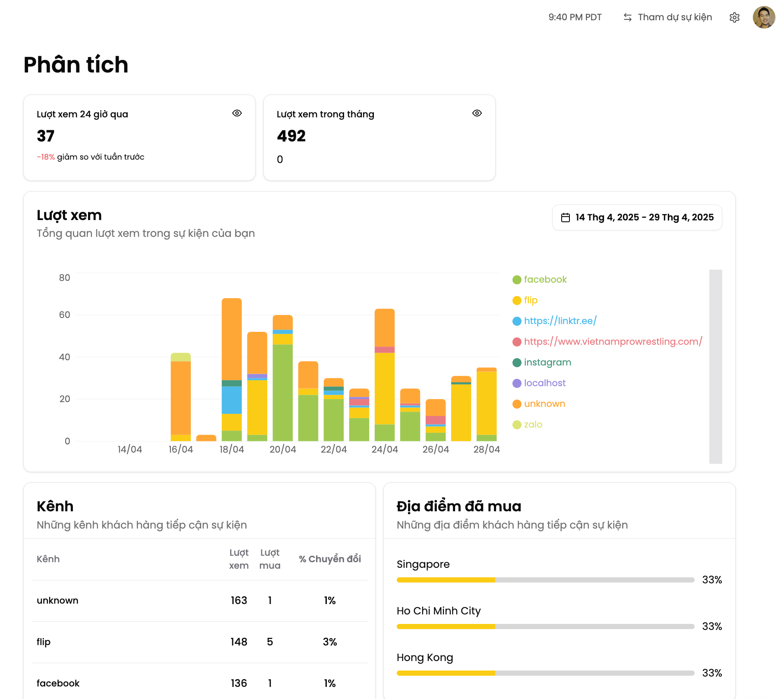784x699 pixels.
Task: Click the user profile avatar
Action: [764, 17]
